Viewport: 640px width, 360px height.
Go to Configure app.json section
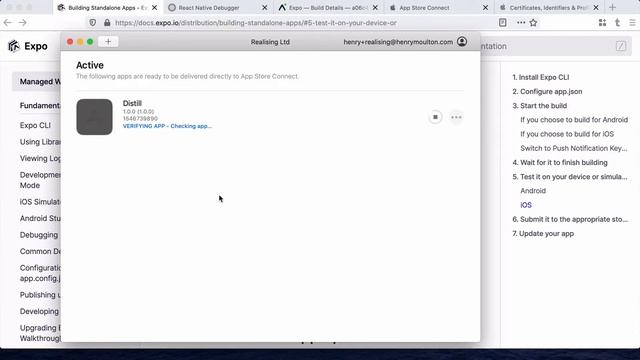click(547, 91)
